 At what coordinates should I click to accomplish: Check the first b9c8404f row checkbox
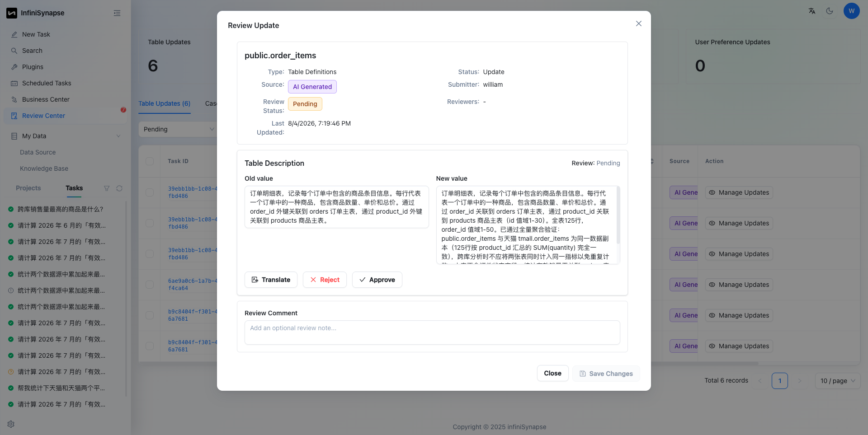pyautogui.click(x=150, y=315)
